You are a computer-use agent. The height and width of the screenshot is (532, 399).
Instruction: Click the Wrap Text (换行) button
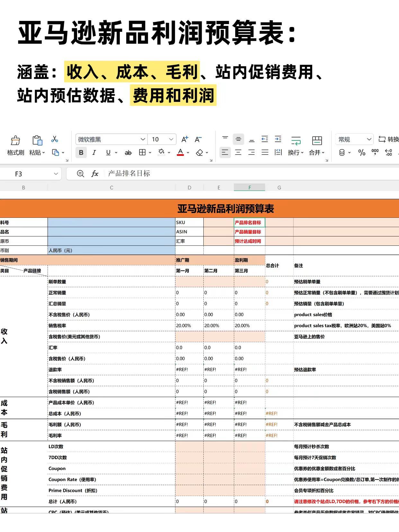pos(296,146)
